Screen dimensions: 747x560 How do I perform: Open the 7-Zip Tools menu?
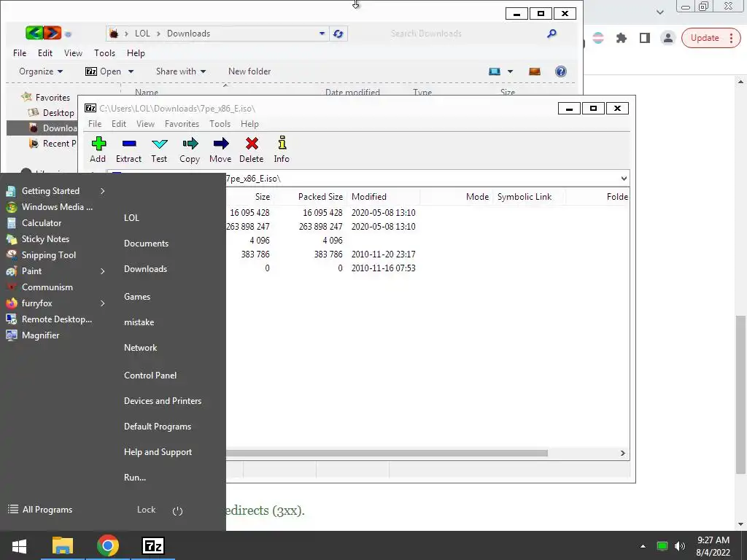(x=220, y=124)
